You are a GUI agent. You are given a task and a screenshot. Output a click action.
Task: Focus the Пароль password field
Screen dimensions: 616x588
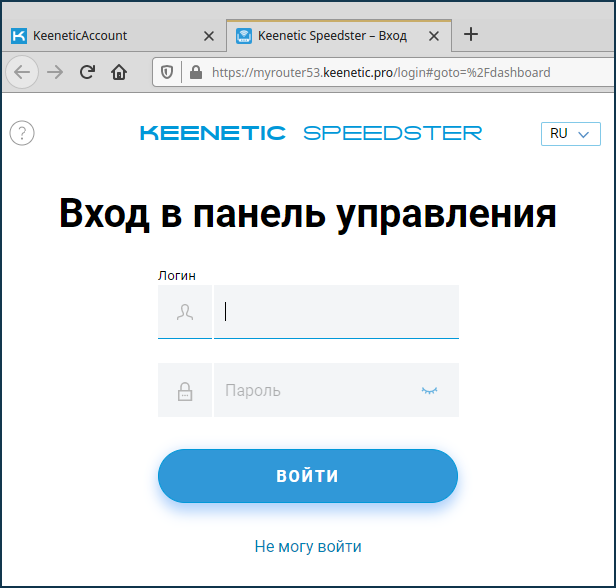coord(336,390)
